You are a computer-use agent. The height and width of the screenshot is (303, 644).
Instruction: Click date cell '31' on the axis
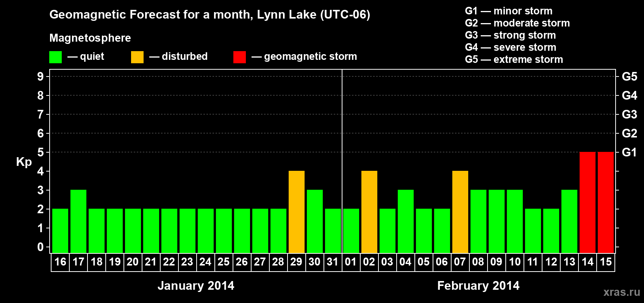coord(333,262)
